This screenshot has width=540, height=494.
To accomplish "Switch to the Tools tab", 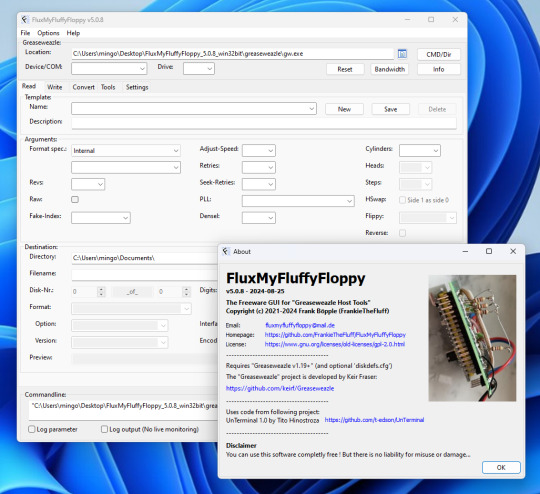I will click(108, 87).
